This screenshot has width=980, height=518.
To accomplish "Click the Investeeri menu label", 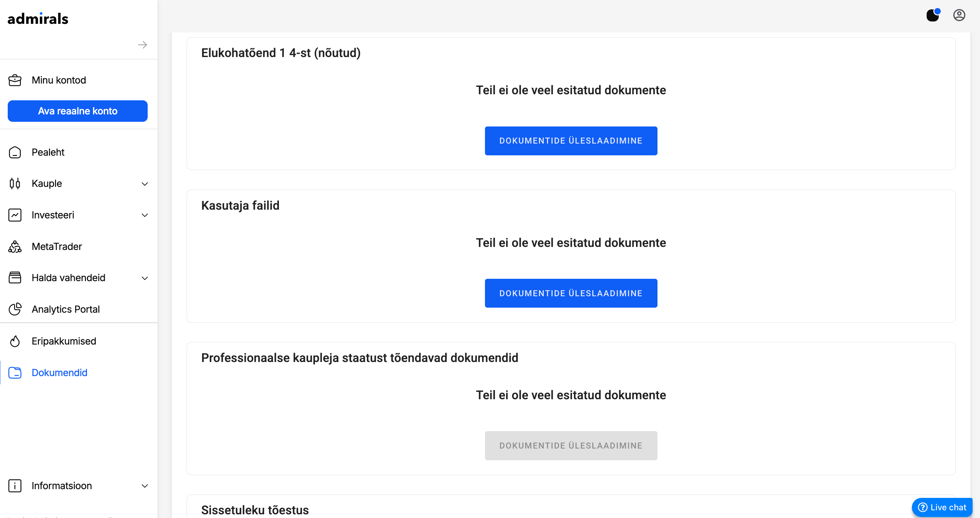I will (x=53, y=215).
